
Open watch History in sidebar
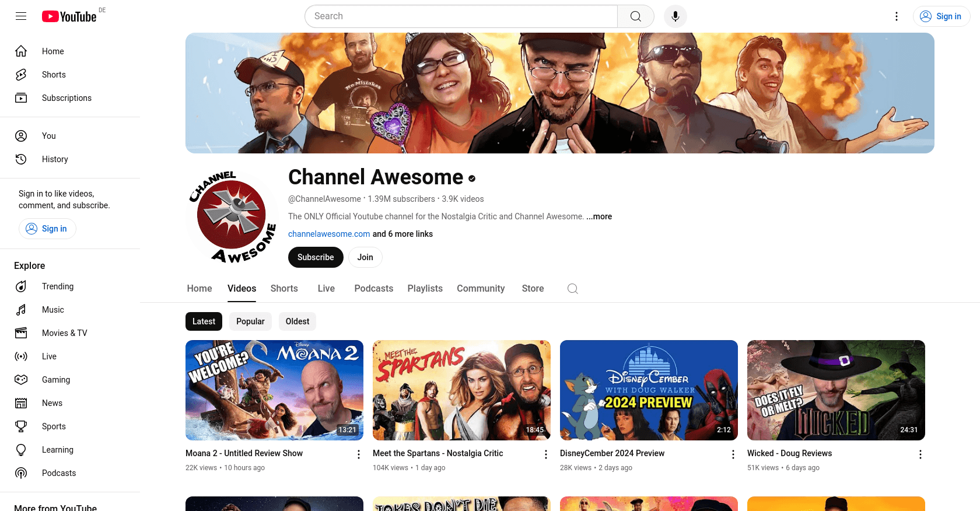pyautogui.click(x=55, y=159)
